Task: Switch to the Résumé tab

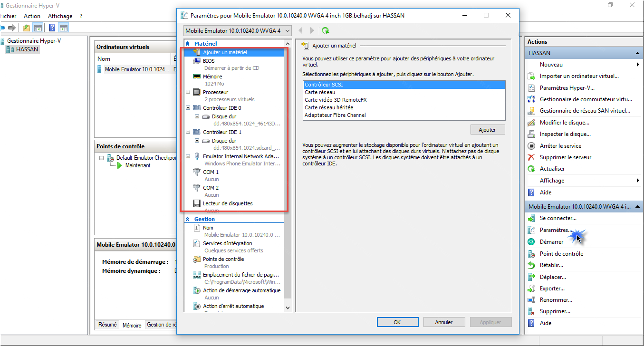Action: tap(107, 325)
